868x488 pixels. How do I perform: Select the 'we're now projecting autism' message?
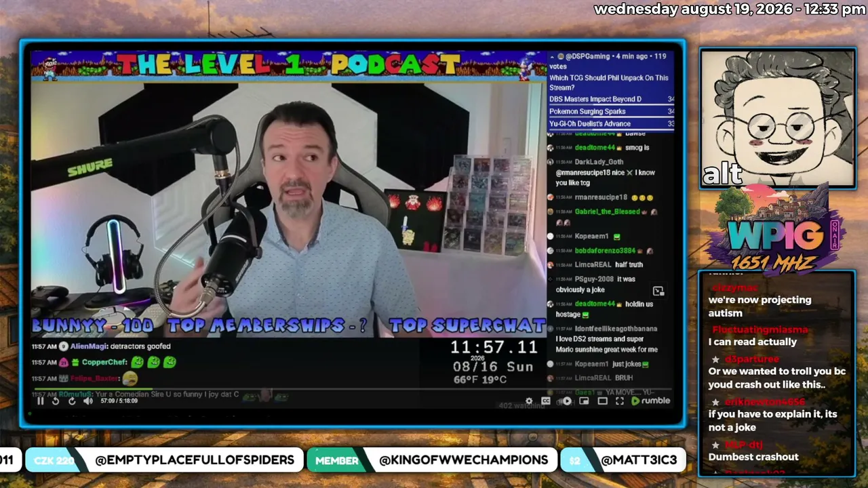pos(759,306)
